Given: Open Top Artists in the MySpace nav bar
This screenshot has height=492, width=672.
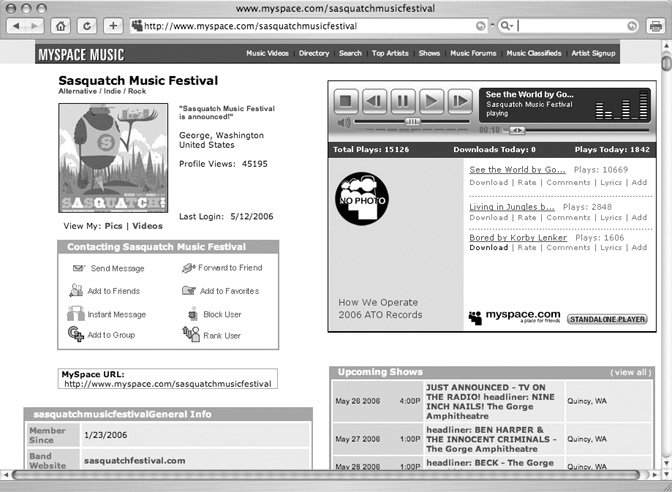Looking at the screenshot, I should (x=390, y=53).
